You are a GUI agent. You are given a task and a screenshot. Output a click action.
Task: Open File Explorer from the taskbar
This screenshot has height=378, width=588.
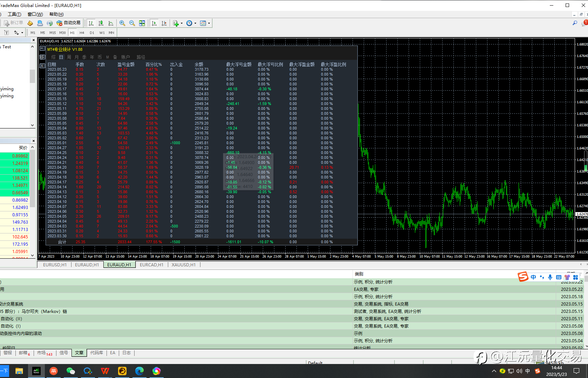coord(19,371)
